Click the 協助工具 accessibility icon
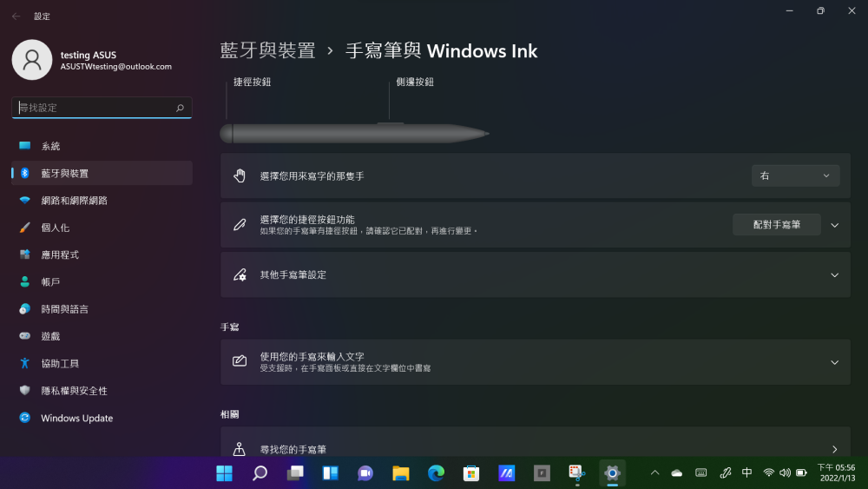The height and width of the screenshot is (489, 868). click(25, 363)
